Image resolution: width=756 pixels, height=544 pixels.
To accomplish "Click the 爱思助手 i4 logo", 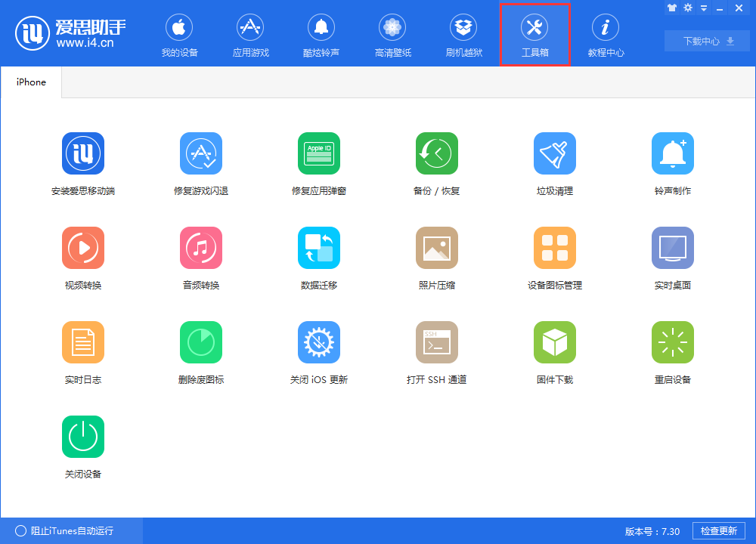I will click(x=70, y=33).
